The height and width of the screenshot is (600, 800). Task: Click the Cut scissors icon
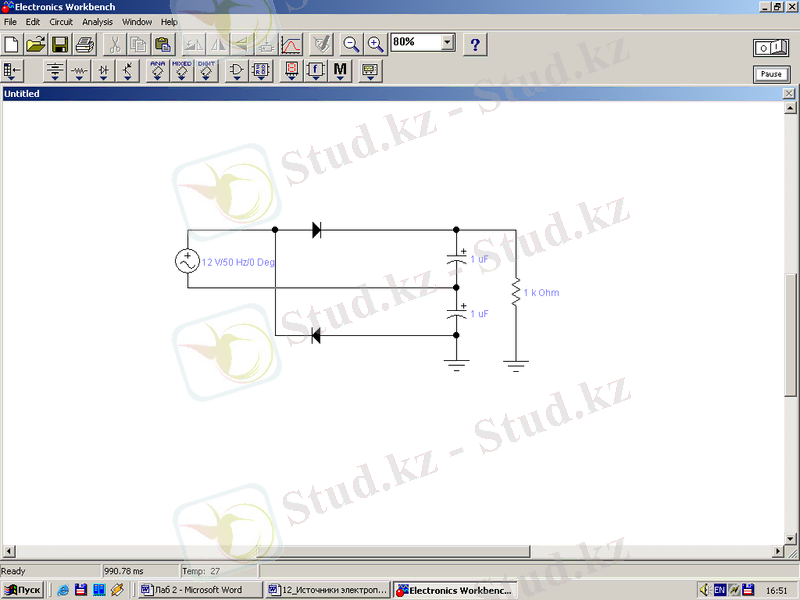pyautogui.click(x=114, y=44)
